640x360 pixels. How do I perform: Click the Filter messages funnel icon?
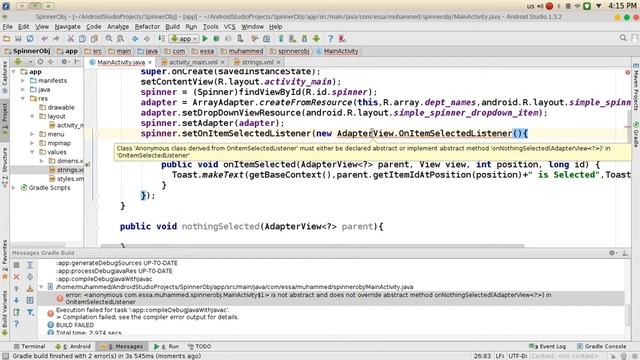tap(30, 312)
